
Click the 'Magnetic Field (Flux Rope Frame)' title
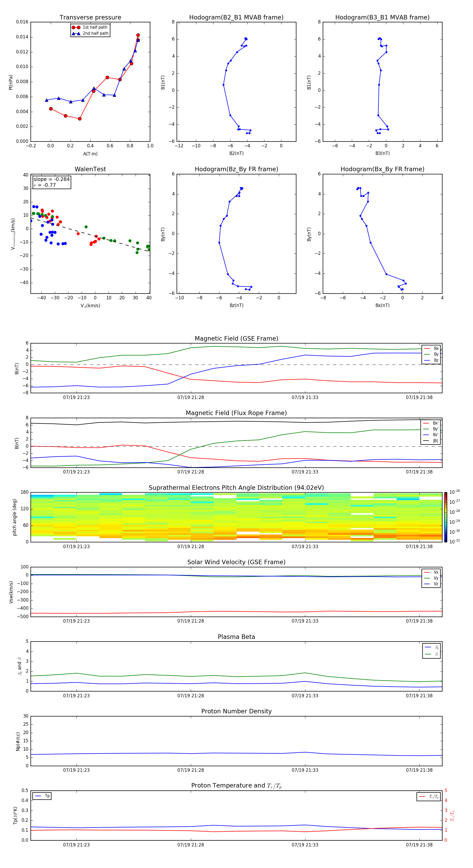click(236, 413)
